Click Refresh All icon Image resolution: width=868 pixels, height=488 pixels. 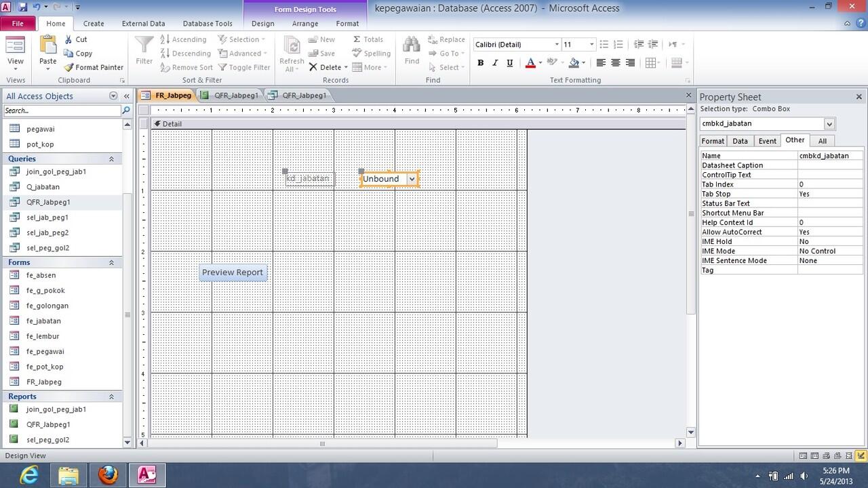[x=292, y=46]
